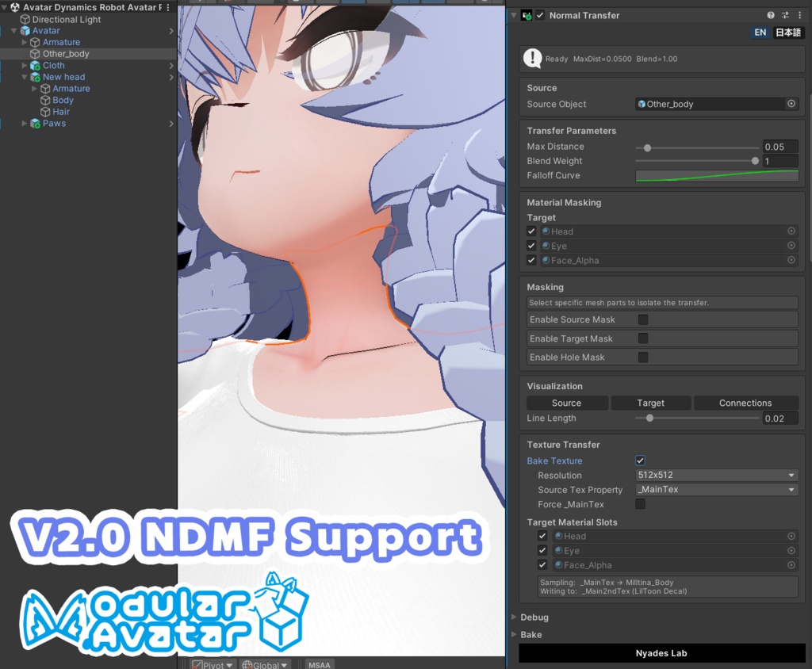The image size is (812, 669).
Task: Click the Normal Transfer script icon
Action: click(527, 16)
